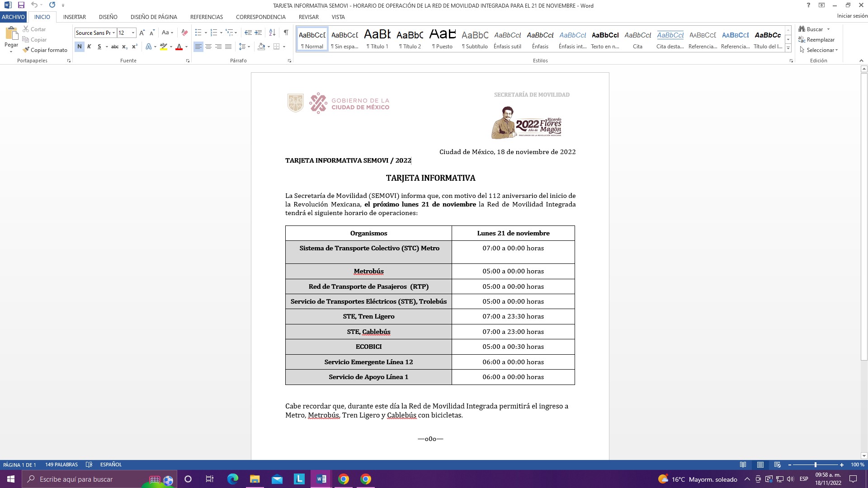Toggle left paragraph alignment

[198, 47]
